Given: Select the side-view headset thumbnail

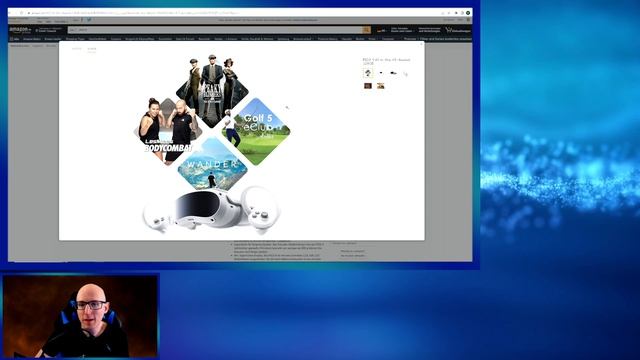Looking at the screenshot, I should click(393, 73).
